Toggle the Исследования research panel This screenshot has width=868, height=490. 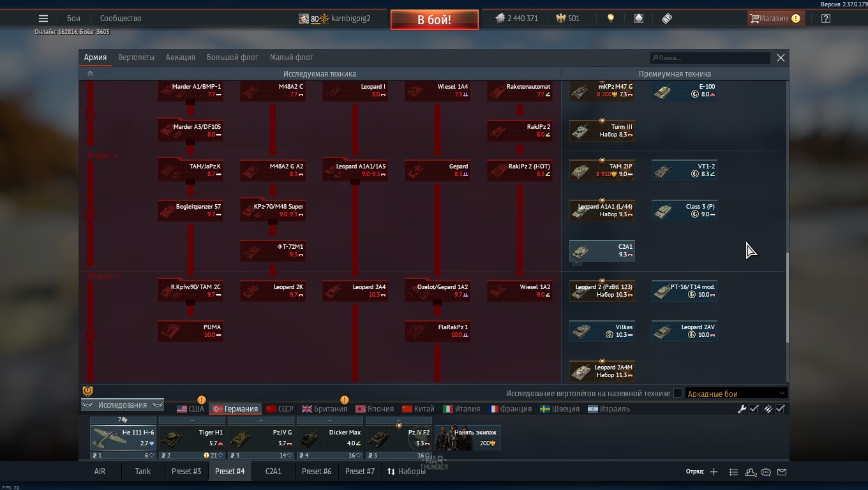[122, 405]
